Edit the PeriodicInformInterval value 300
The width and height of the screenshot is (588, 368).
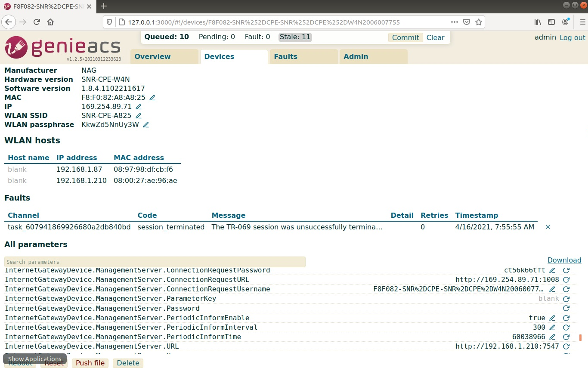click(x=552, y=328)
